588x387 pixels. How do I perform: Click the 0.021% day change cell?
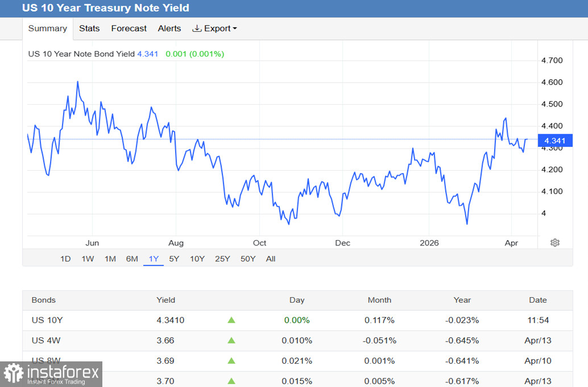[x=297, y=361]
